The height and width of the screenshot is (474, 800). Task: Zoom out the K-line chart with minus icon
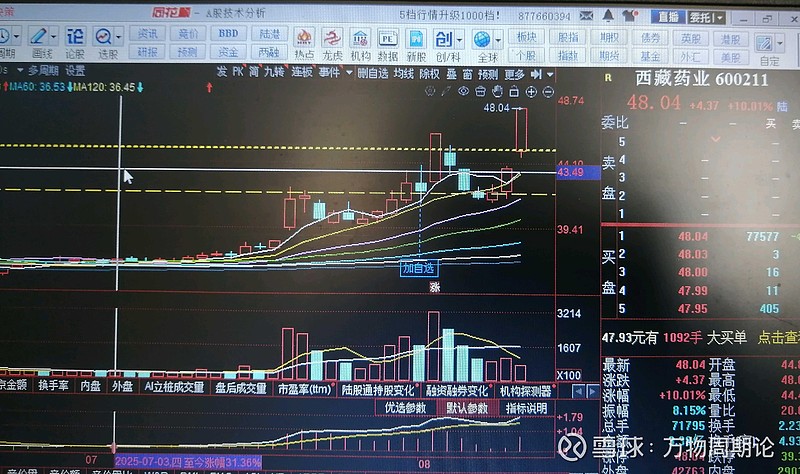pos(548,92)
